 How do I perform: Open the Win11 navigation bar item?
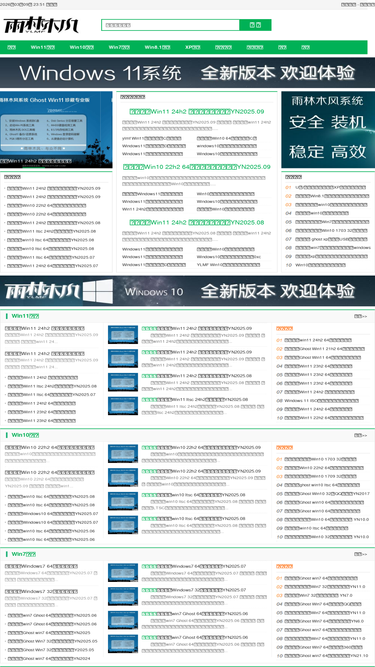pyautogui.click(x=43, y=47)
